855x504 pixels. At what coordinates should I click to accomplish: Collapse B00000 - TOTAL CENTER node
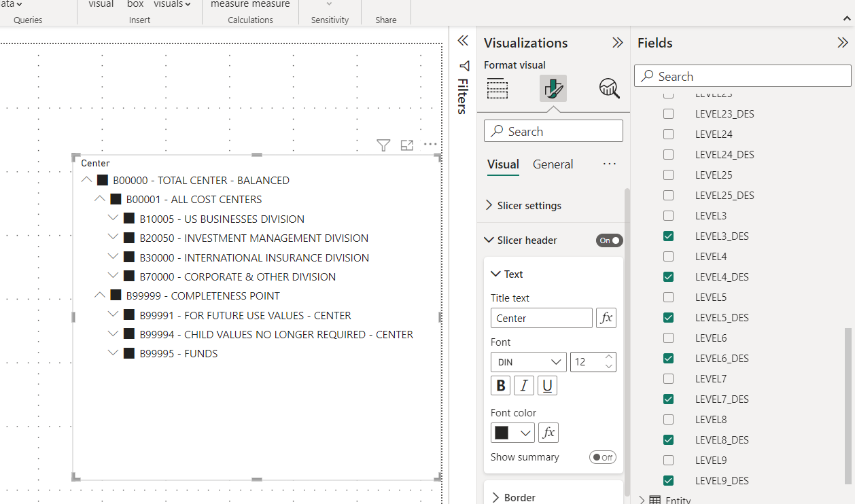87,180
